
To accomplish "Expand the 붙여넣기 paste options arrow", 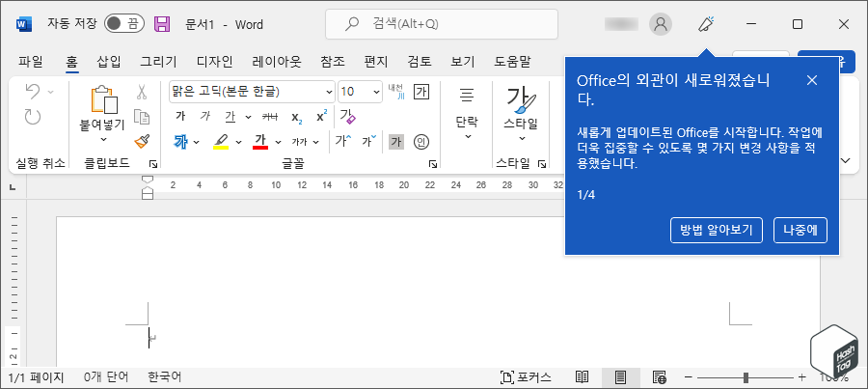I will click(x=103, y=139).
